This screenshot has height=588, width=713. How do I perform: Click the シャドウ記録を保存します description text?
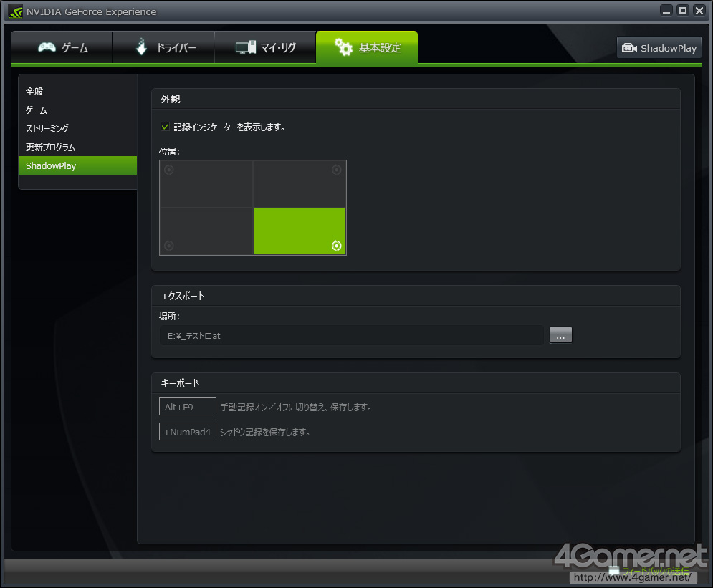[x=265, y=432]
